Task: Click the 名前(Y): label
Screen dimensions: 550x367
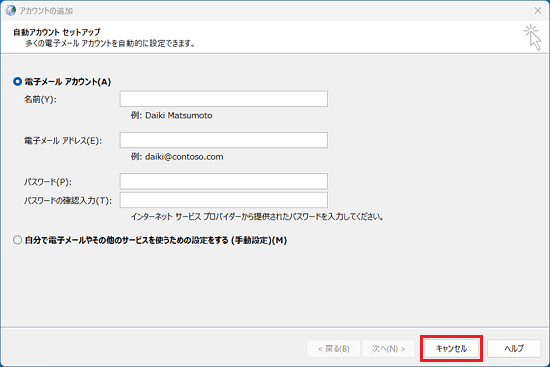Action: [x=40, y=100]
